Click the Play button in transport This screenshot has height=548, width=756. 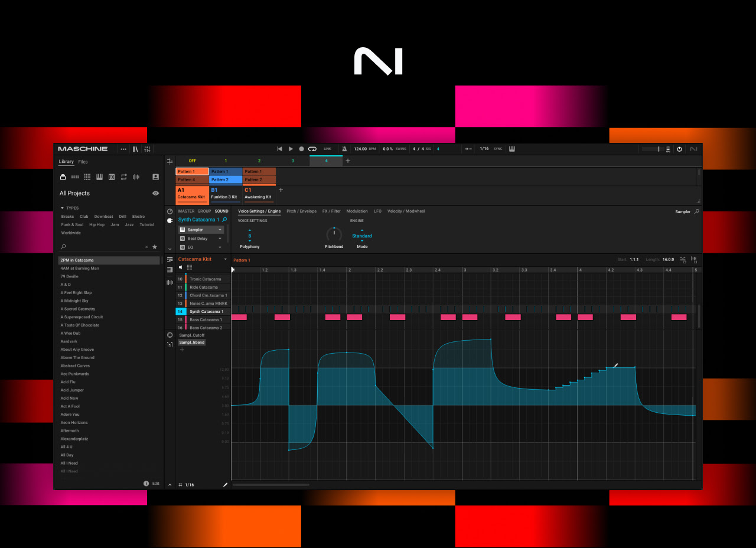coord(291,149)
